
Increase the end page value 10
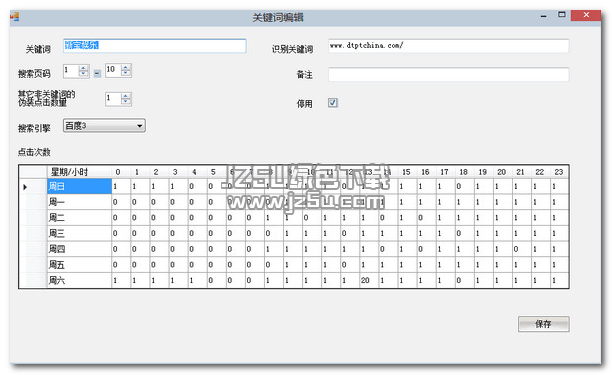126,68
